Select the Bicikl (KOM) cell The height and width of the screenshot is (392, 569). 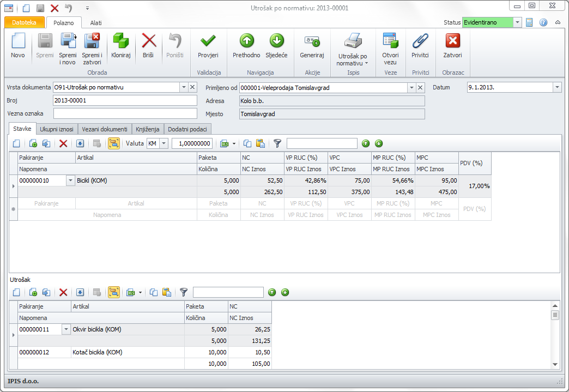tap(136, 180)
